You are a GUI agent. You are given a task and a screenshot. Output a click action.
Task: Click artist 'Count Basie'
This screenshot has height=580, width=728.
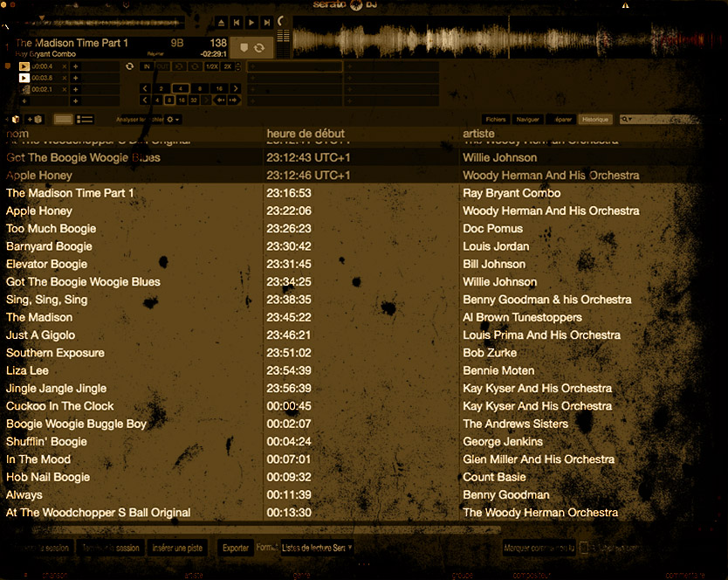(x=494, y=477)
